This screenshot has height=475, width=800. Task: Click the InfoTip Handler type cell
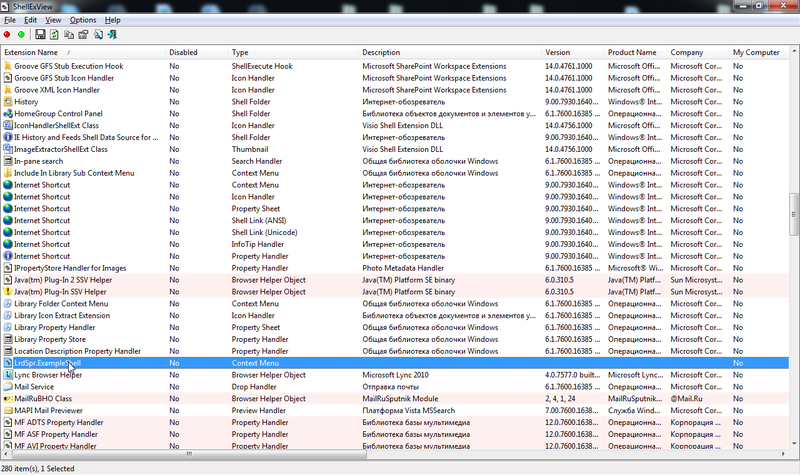tap(258, 244)
